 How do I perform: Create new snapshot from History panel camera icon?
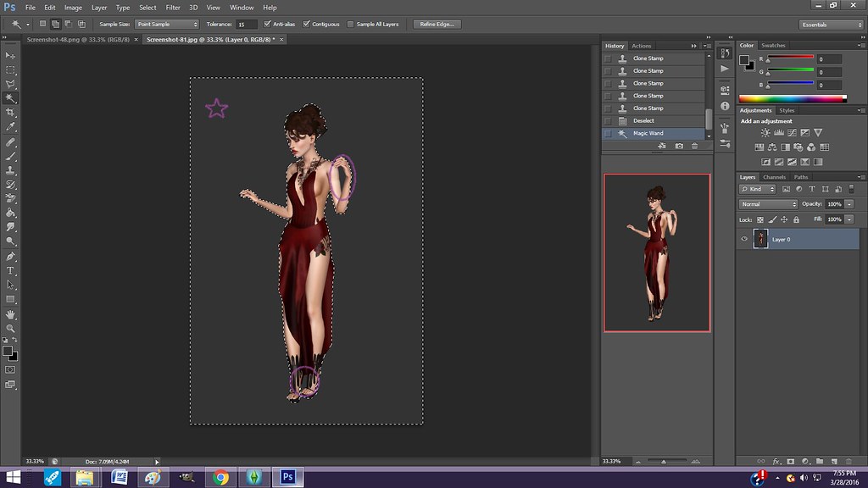[x=679, y=147]
